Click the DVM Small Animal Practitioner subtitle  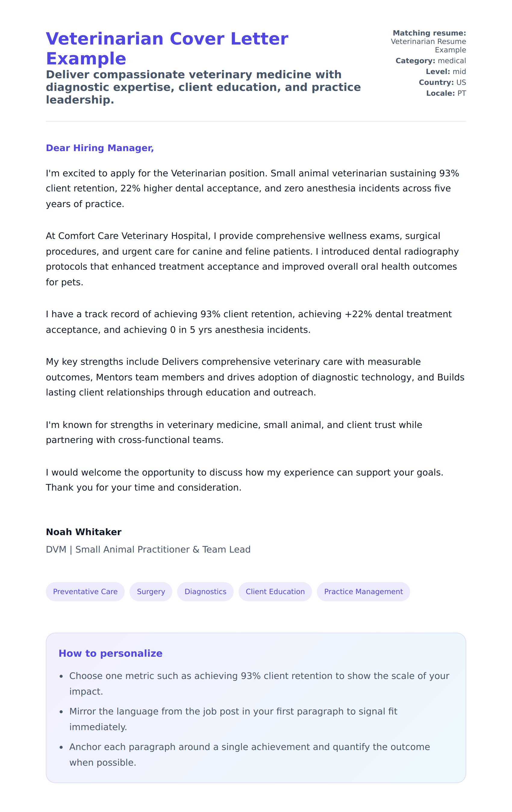[148, 549]
